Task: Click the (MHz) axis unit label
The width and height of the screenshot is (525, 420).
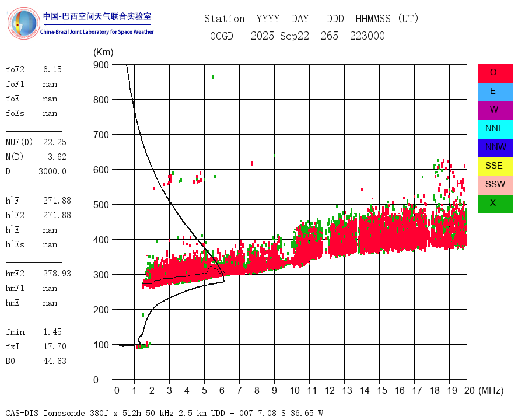Action: [x=491, y=390]
